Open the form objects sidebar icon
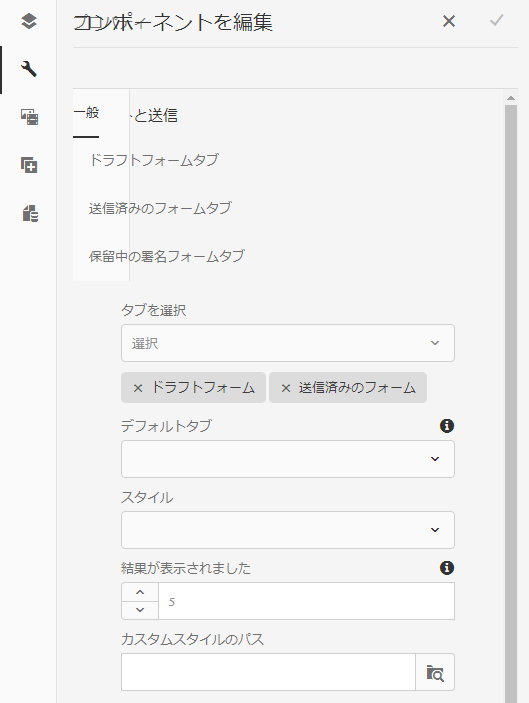Screen dimensions: 529x703 30,213
